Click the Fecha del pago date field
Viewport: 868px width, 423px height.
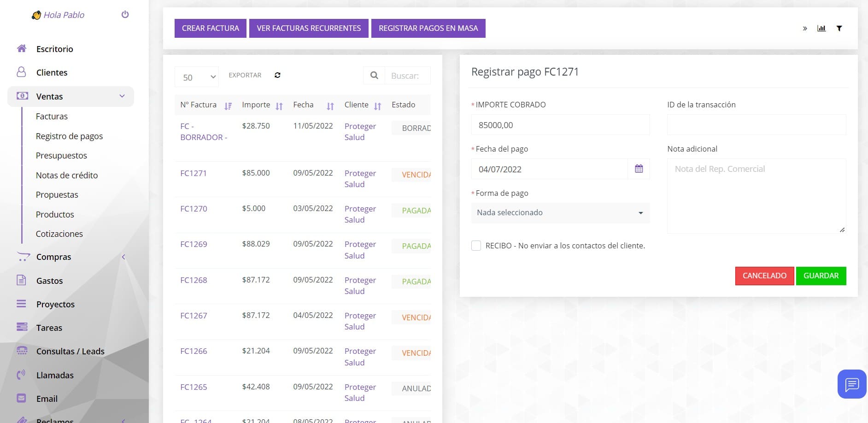550,169
